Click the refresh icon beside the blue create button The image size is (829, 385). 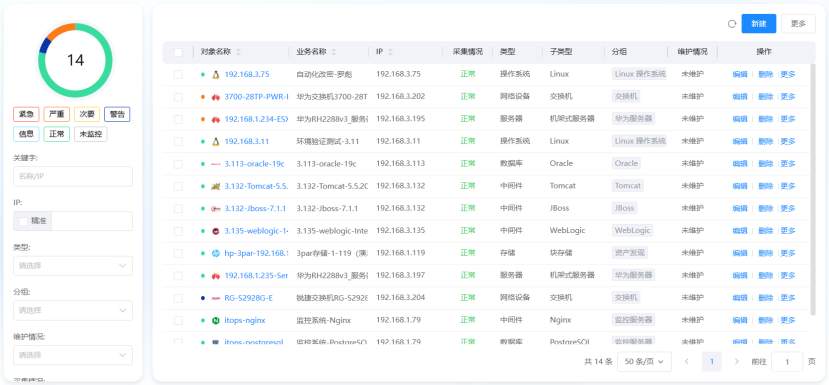tap(732, 24)
